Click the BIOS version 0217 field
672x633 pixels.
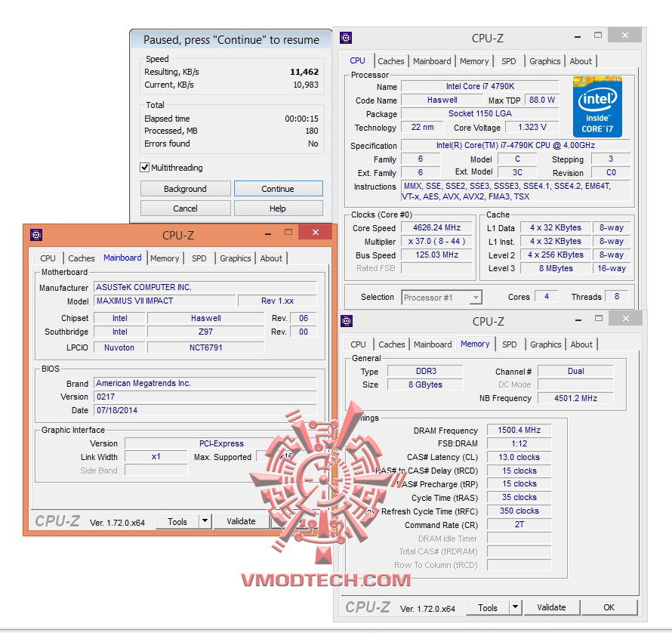pos(205,397)
